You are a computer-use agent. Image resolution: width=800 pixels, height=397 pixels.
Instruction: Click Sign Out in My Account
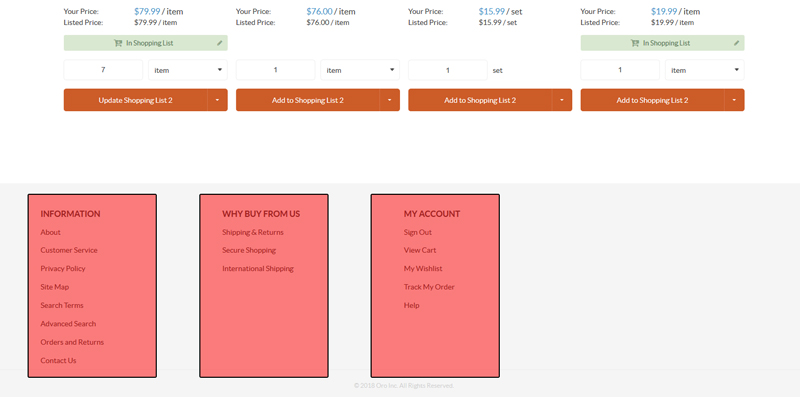[x=417, y=232]
